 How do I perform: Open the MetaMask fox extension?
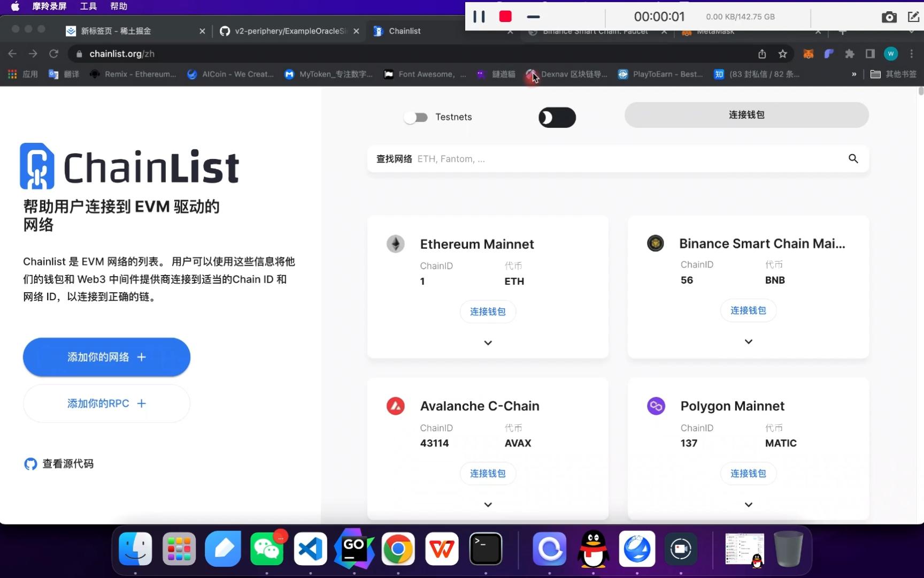pyautogui.click(x=808, y=54)
